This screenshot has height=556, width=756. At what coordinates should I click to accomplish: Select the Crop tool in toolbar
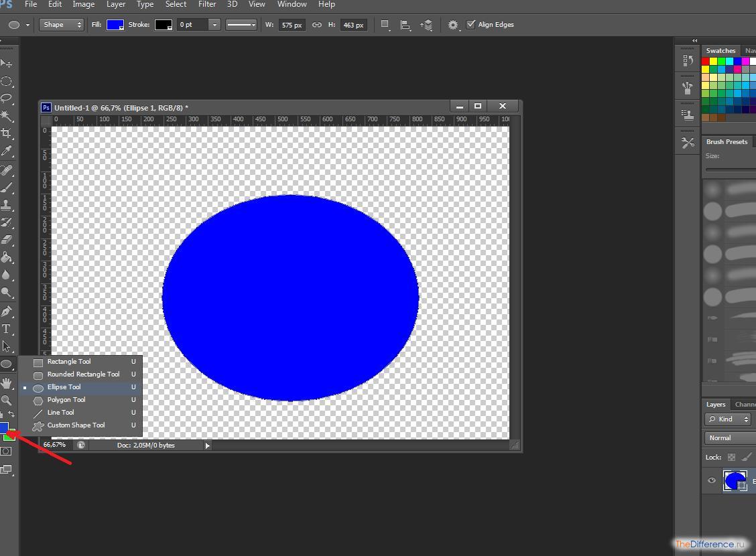(7, 133)
